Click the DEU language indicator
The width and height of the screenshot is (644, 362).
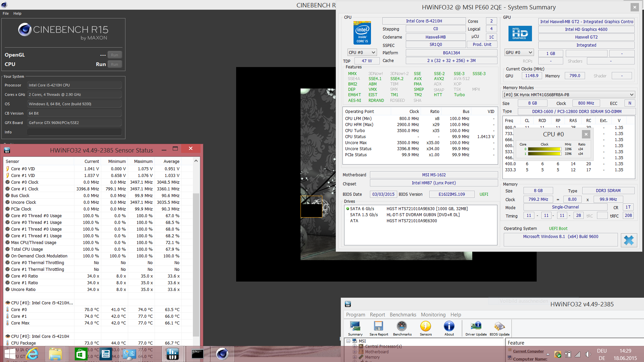[602, 351]
